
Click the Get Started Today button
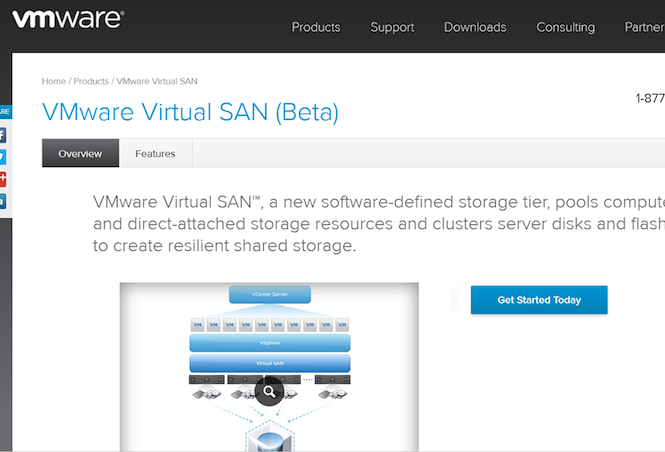pos(539,300)
